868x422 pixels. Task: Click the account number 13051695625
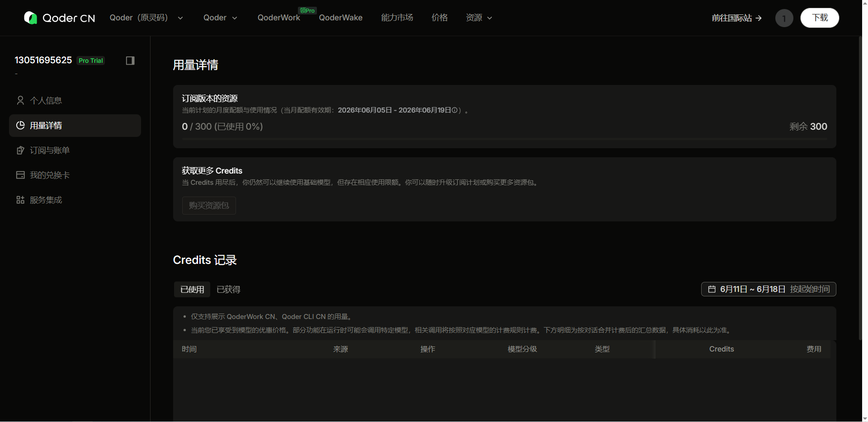tap(43, 60)
